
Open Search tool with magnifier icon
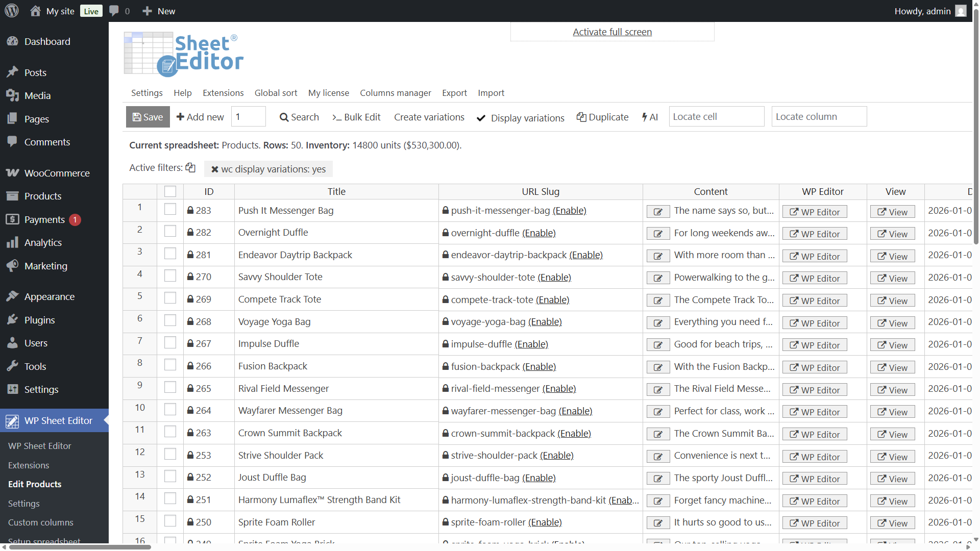coord(299,117)
